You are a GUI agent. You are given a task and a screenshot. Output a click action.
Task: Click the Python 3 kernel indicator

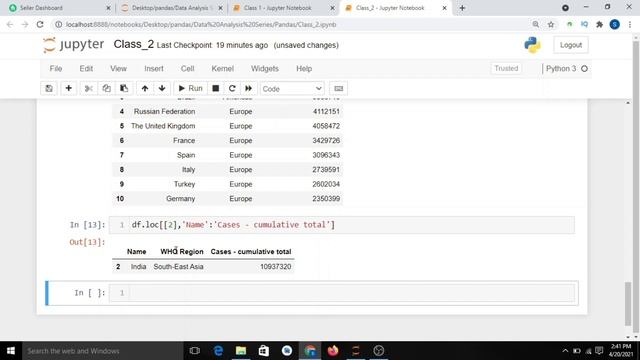pyautogui.click(x=567, y=69)
